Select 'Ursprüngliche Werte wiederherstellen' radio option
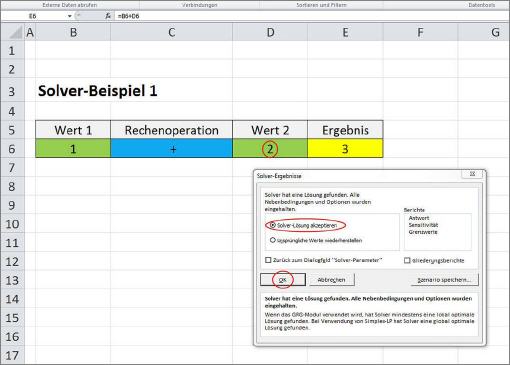Viewport: 510px width, 365px height. coord(273,240)
